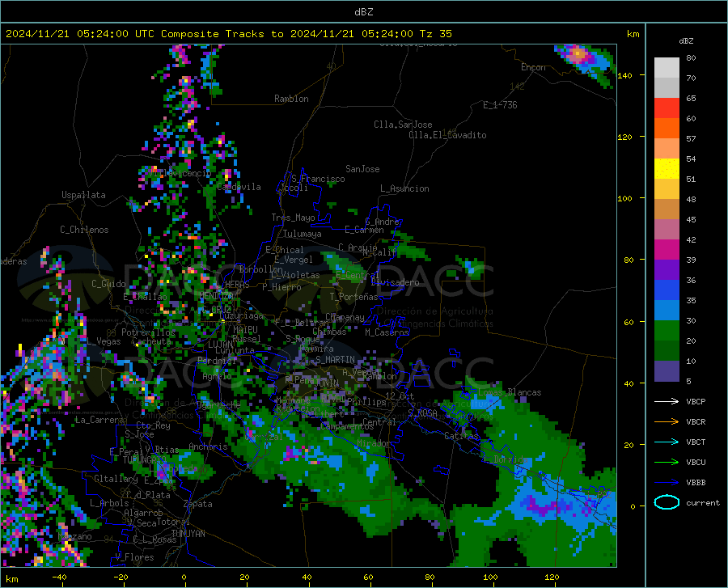Click the 'P_Hierro' map label
The height and width of the screenshot is (588, 728).
tap(281, 287)
